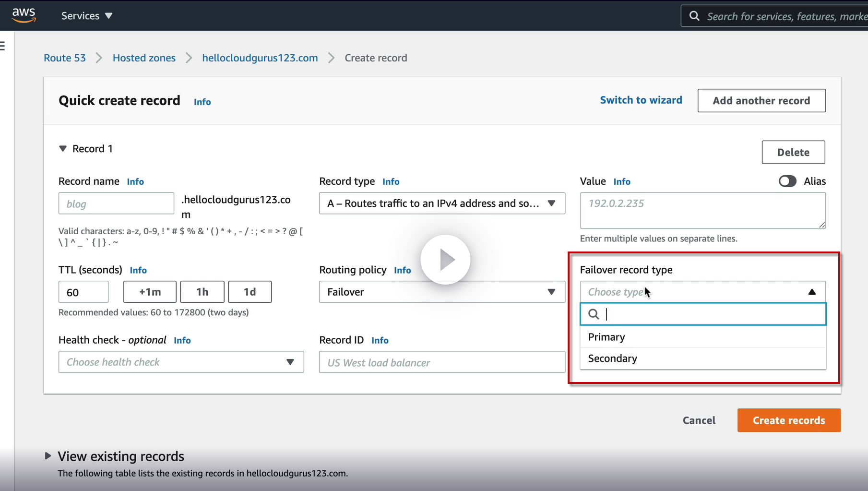Set TTL to 1d
Viewport: 868px width, 491px height.
point(250,292)
